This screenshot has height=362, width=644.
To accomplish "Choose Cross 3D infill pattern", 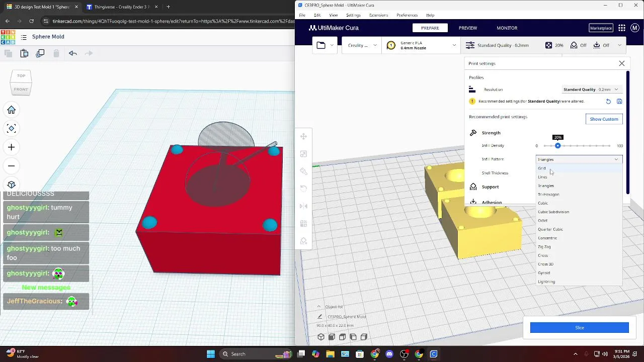I will pyautogui.click(x=579, y=264).
